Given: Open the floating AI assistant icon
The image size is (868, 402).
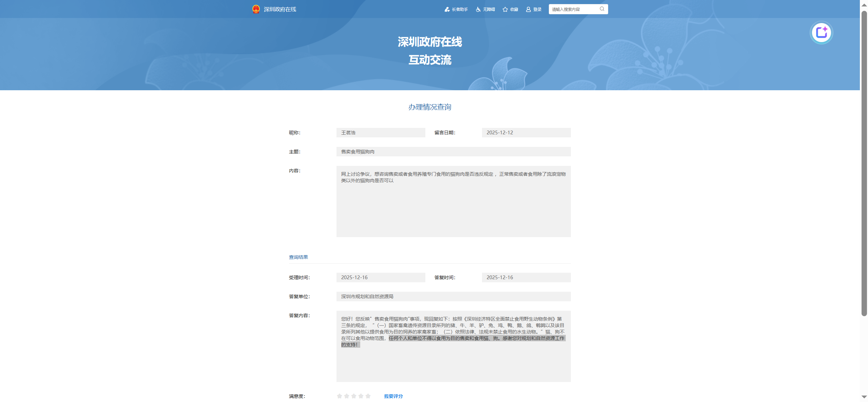Looking at the screenshot, I should click(x=822, y=33).
